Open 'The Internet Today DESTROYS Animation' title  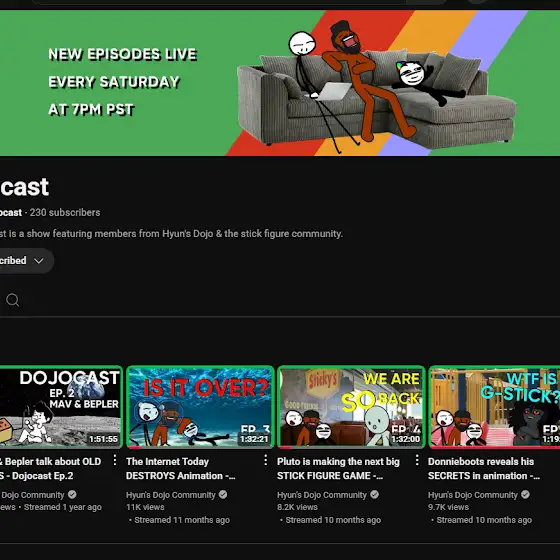[x=180, y=469]
